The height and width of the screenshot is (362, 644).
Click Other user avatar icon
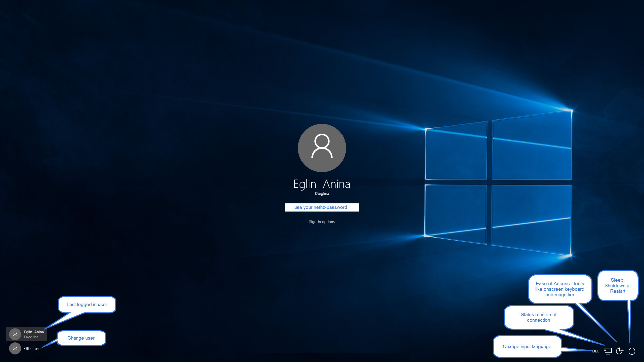point(15,348)
